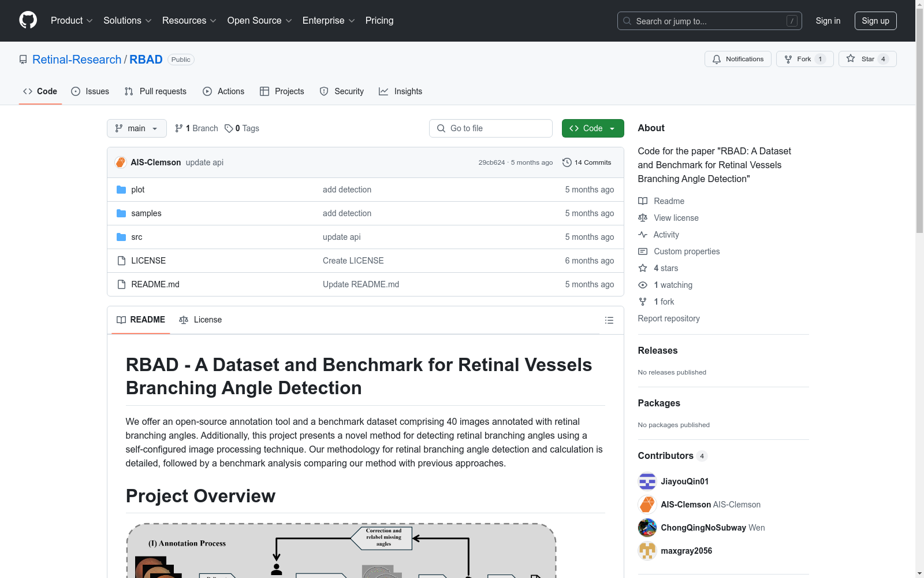Select the Code repository tab
924x578 pixels.
[40, 91]
